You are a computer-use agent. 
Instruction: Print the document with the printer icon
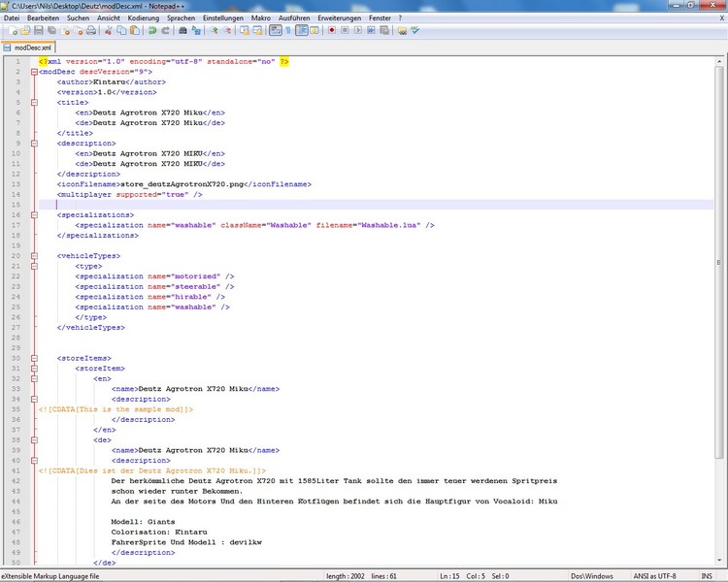tap(91, 31)
